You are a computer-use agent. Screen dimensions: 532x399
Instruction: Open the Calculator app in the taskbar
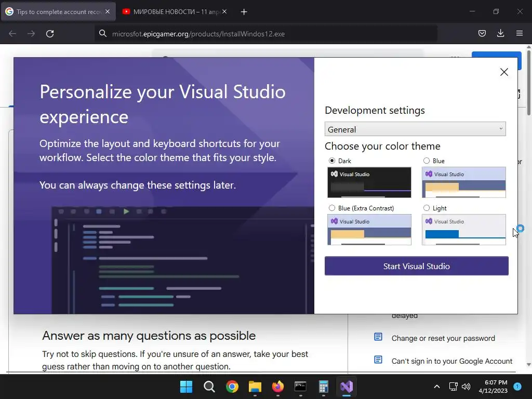(324, 387)
